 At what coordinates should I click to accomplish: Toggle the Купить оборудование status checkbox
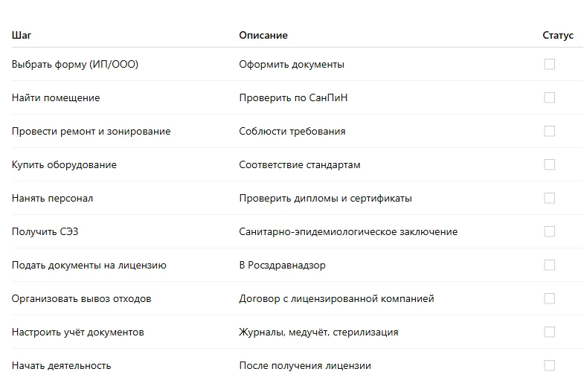click(x=549, y=164)
